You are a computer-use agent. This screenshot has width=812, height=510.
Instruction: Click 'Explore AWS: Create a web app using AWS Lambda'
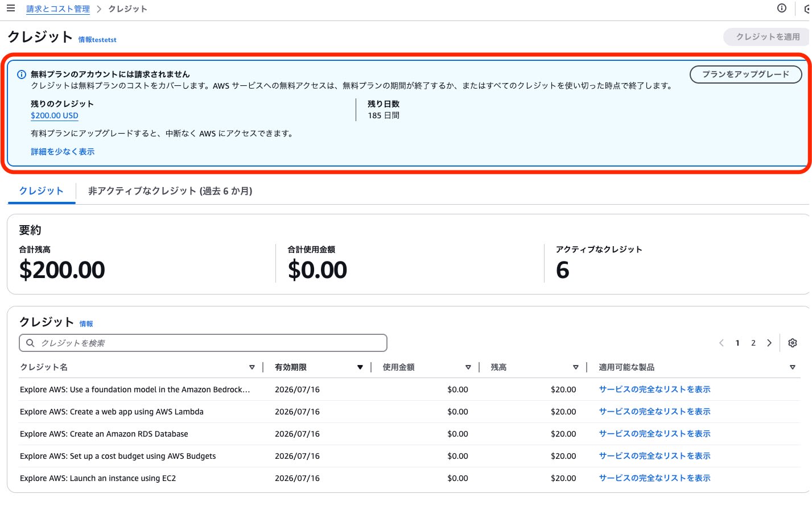coord(112,412)
